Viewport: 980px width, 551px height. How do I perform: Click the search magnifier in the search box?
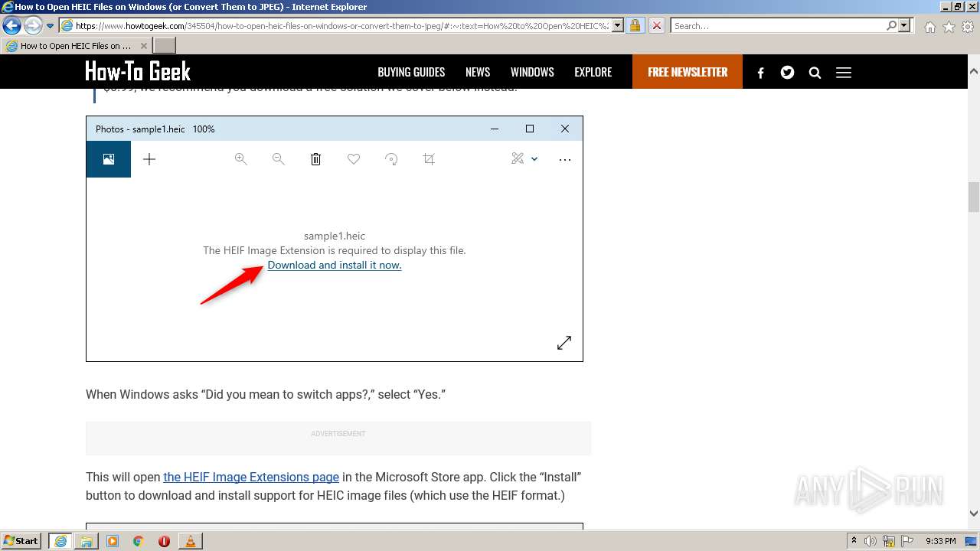tap(891, 26)
